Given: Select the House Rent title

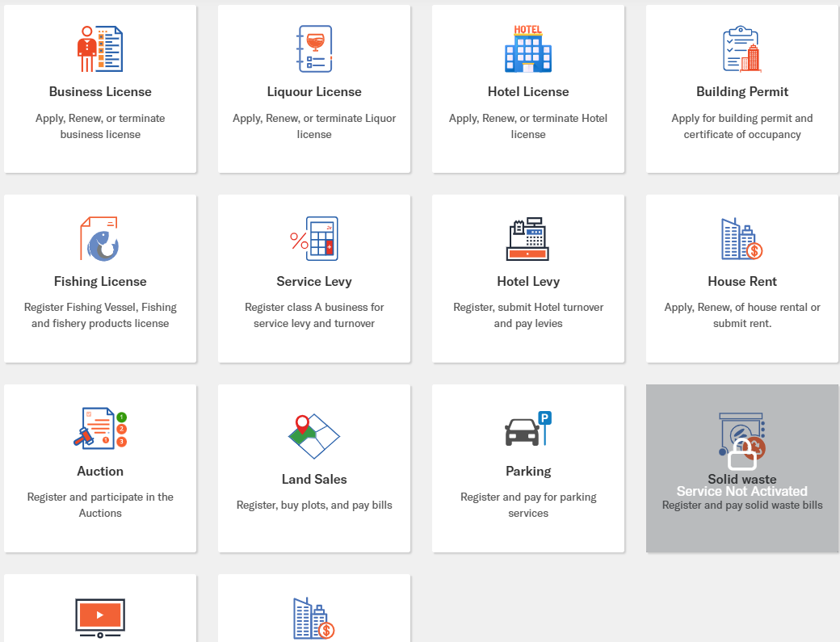Looking at the screenshot, I should click(742, 281).
